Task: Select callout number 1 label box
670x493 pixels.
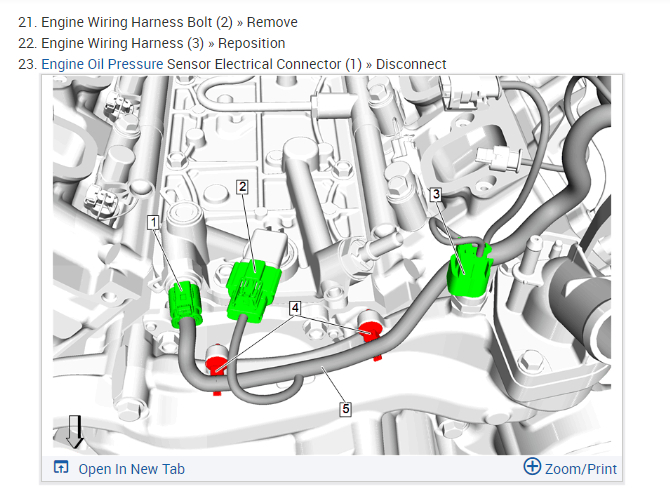Action: pos(153,222)
